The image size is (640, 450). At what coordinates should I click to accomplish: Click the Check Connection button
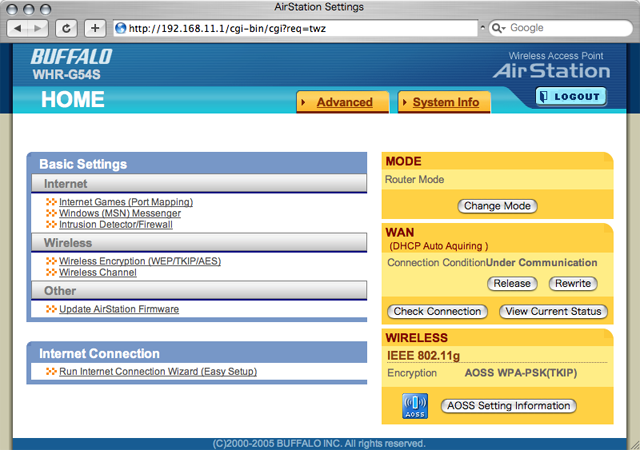point(437,312)
